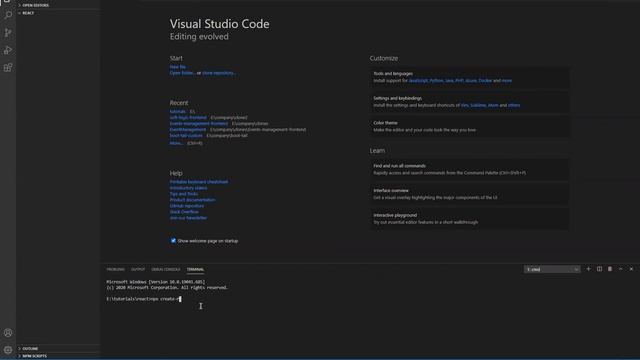640x360 pixels.
Task: Open GitHub repository link
Action: (x=187, y=206)
